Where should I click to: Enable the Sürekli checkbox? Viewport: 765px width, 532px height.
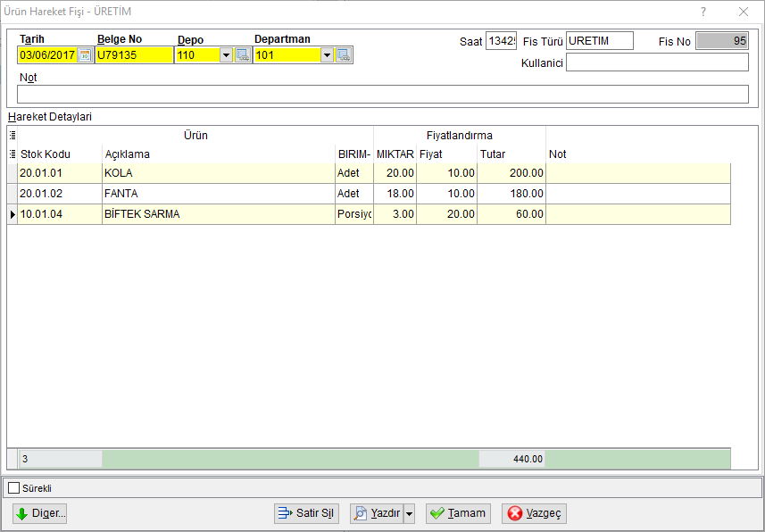coord(14,488)
